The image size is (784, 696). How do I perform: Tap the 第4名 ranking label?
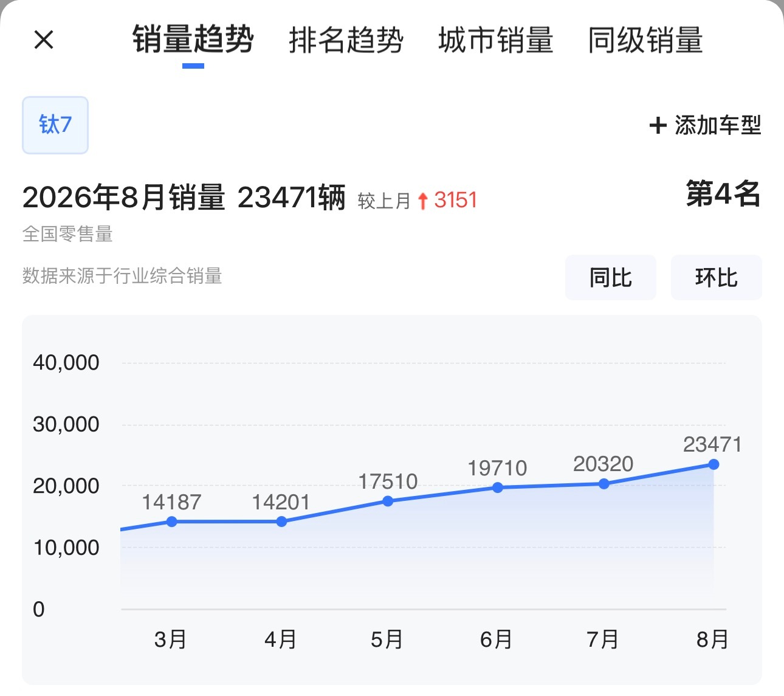[723, 195]
